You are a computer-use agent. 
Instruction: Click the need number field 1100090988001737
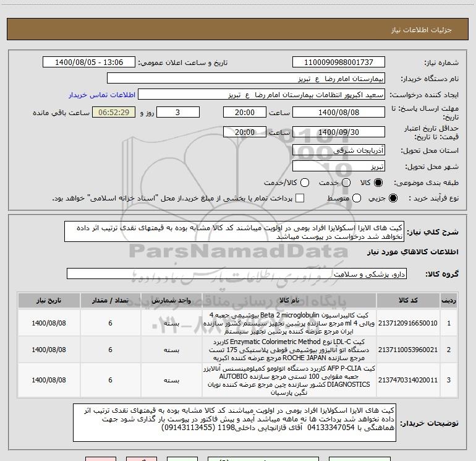[x=339, y=62]
